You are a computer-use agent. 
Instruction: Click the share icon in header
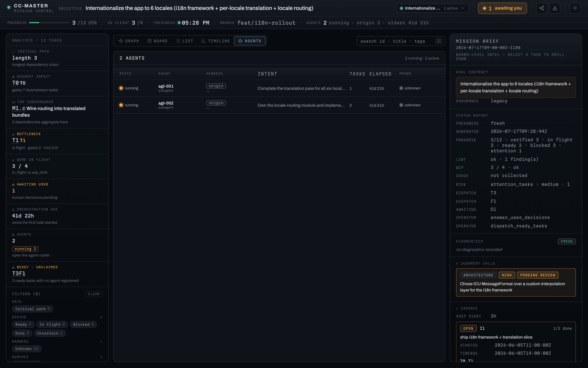(x=542, y=8)
